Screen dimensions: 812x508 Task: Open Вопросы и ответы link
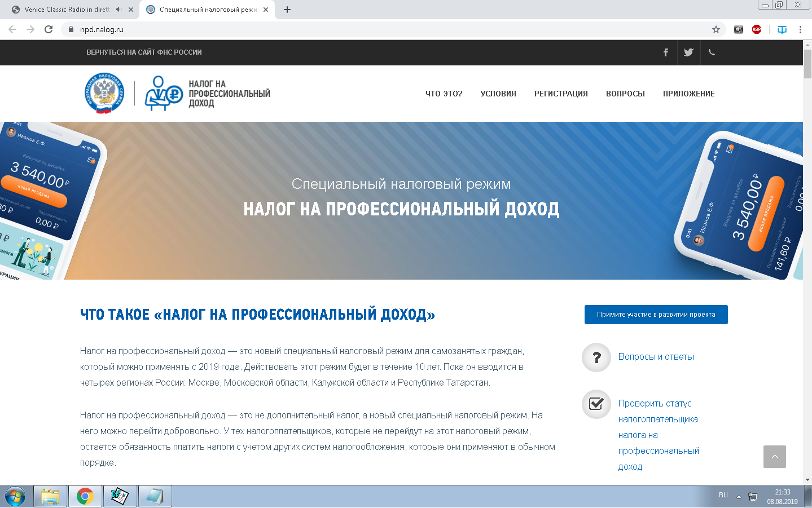click(x=656, y=357)
